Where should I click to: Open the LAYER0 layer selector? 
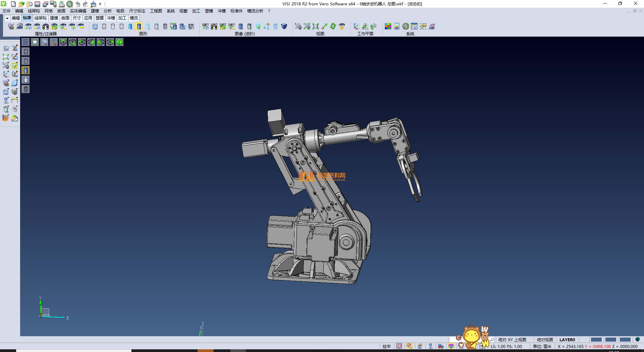(567, 340)
